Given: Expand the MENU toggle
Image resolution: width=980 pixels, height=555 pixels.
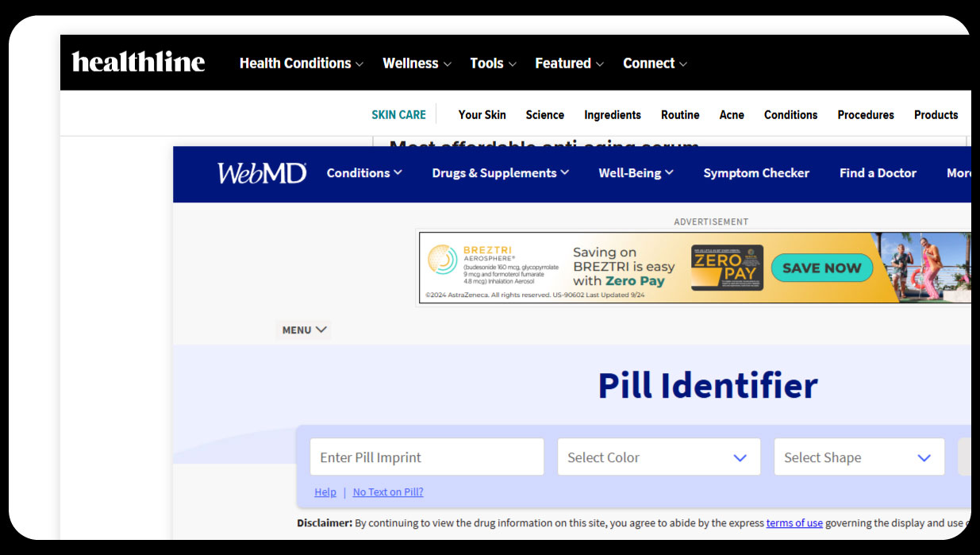Looking at the screenshot, I should 304,330.
